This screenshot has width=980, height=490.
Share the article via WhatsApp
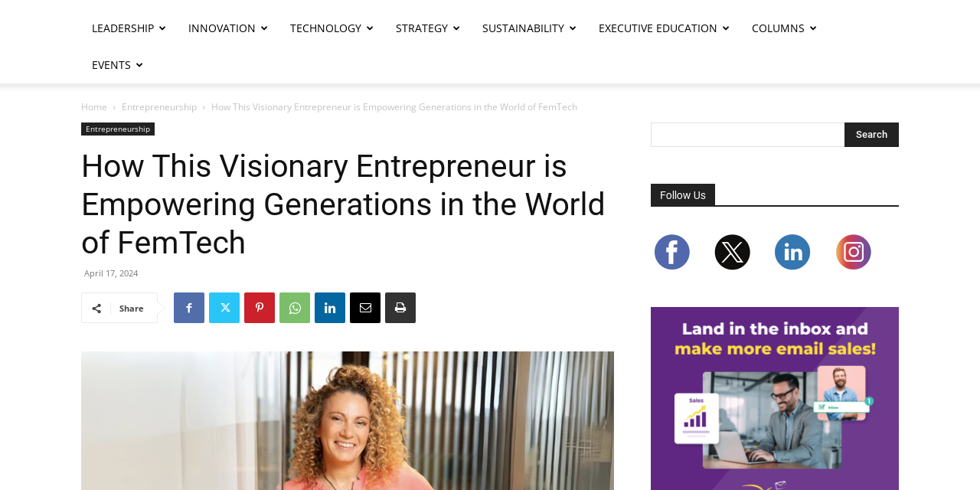(x=295, y=308)
